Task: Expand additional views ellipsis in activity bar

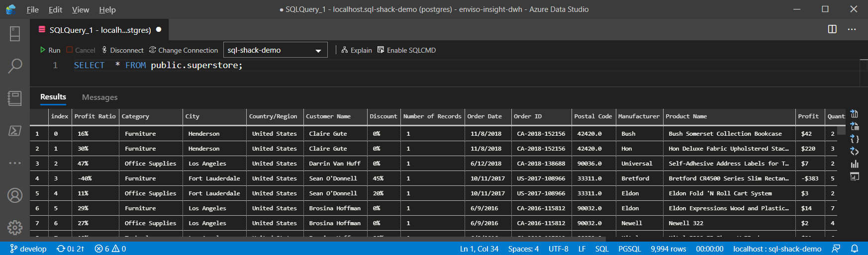Action: point(15,163)
